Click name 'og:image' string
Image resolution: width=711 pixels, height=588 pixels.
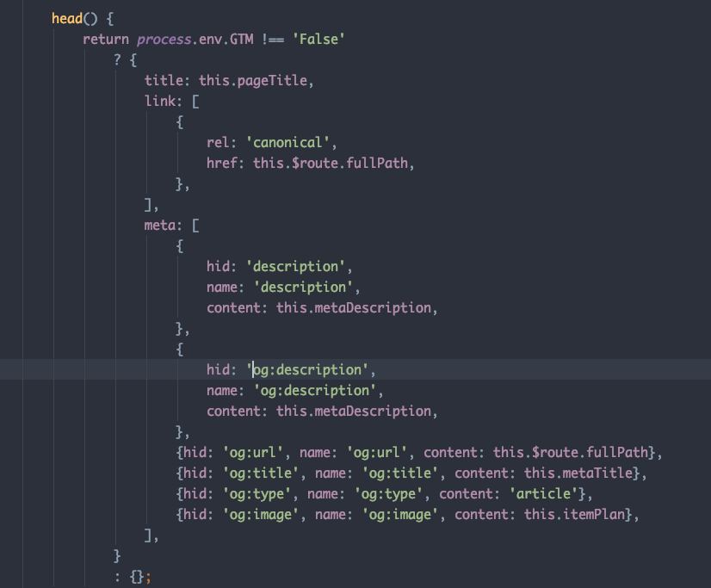coord(400,515)
